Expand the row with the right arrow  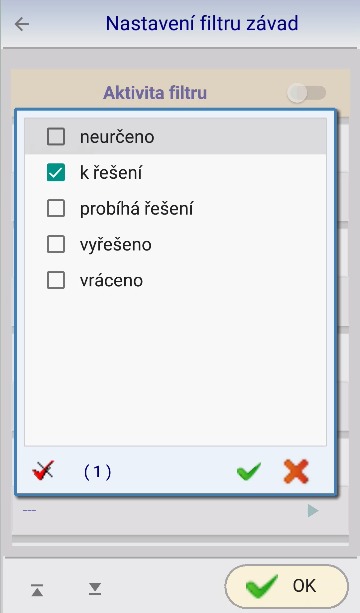click(x=313, y=511)
